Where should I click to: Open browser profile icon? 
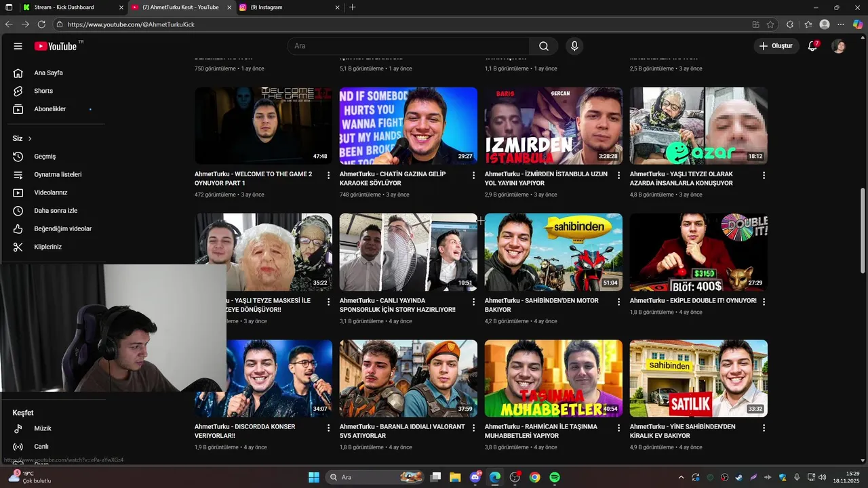pos(825,24)
